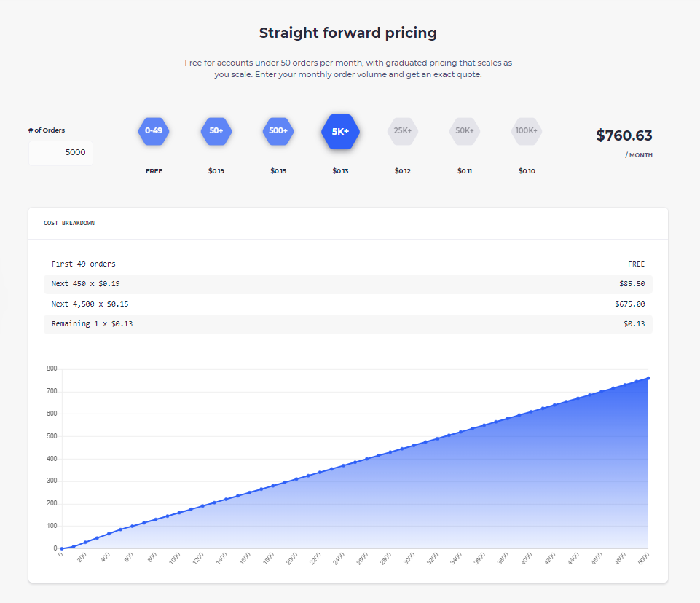Click the Remaining 1 x $0.13 row
The image size is (700, 603).
348,323
